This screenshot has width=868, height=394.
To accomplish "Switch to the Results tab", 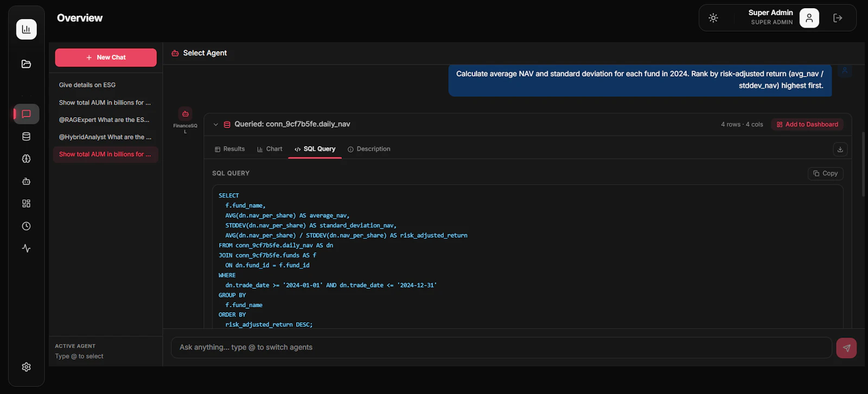I will [x=229, y=149].
